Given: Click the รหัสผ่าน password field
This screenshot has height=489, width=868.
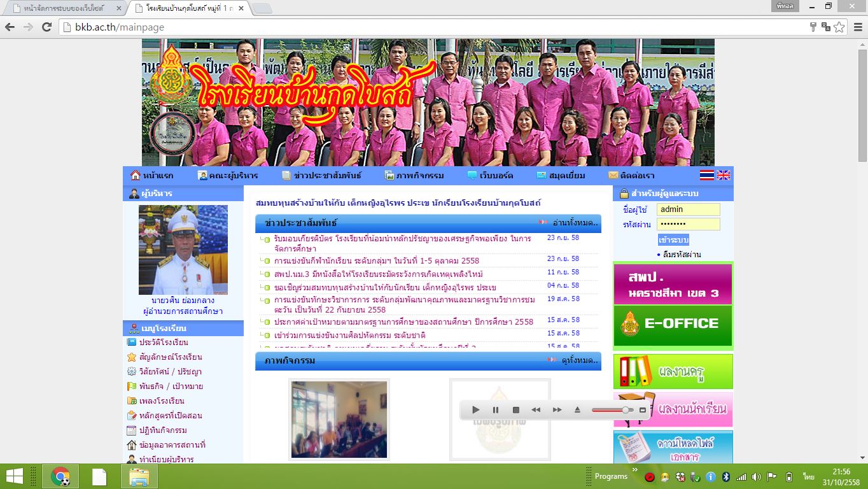Looking at the screenshot, I should [689, 224].
